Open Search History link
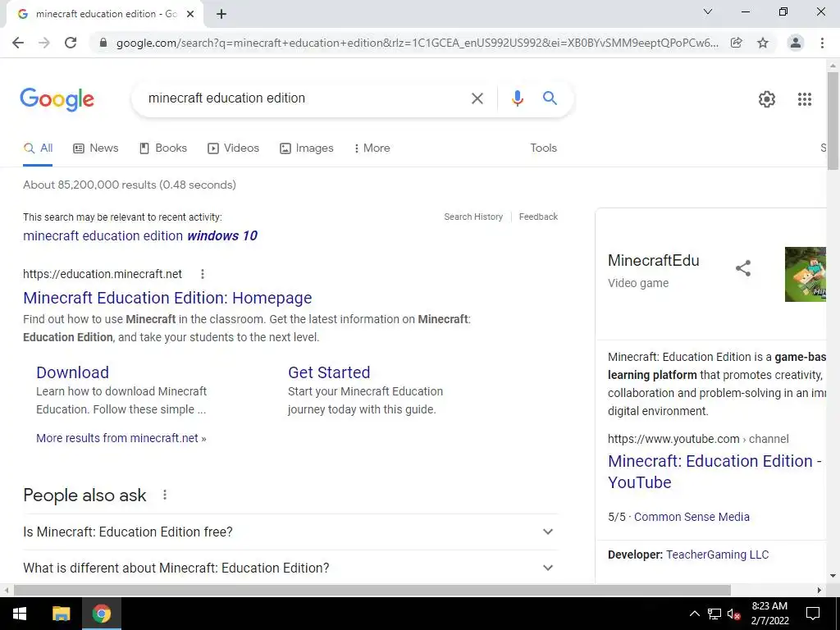 (x=473, y=217)
